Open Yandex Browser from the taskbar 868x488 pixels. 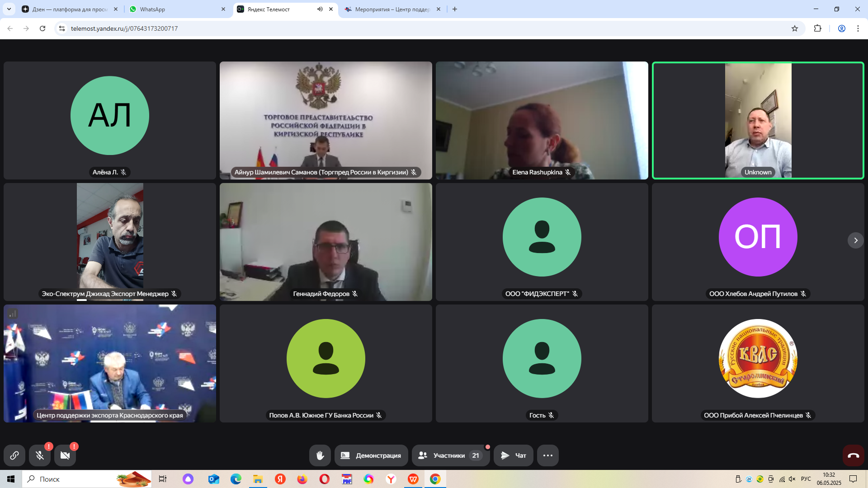coord(391,479)
